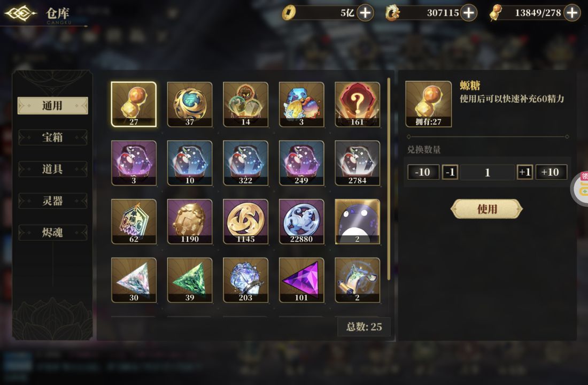Select the green triangle gem with 39

(189, 280)
